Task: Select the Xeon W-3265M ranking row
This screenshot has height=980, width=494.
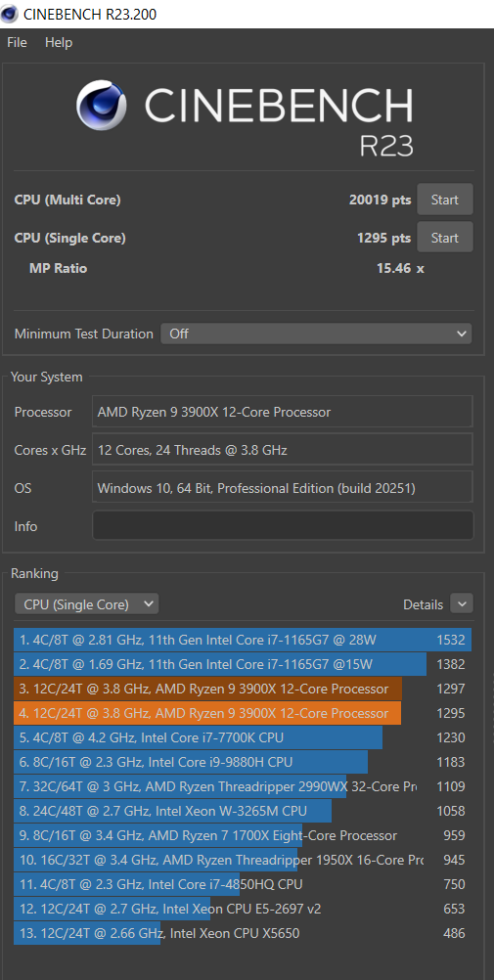Action: [x=242, y=811]
